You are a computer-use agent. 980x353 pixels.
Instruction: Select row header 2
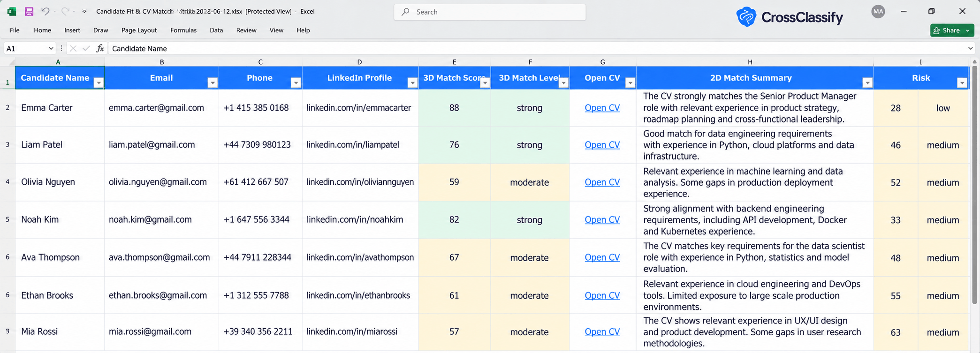click(x=8, y=108)
